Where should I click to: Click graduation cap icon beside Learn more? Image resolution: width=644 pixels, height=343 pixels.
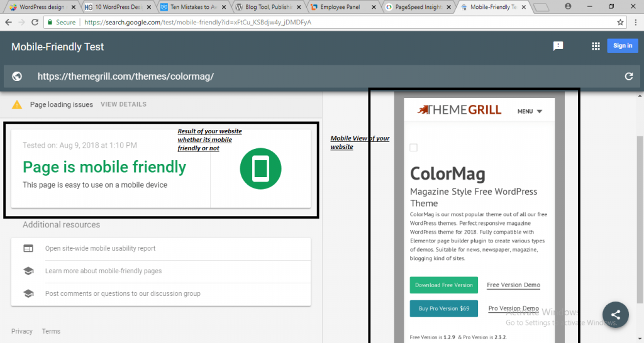click(x=28, y=271)
